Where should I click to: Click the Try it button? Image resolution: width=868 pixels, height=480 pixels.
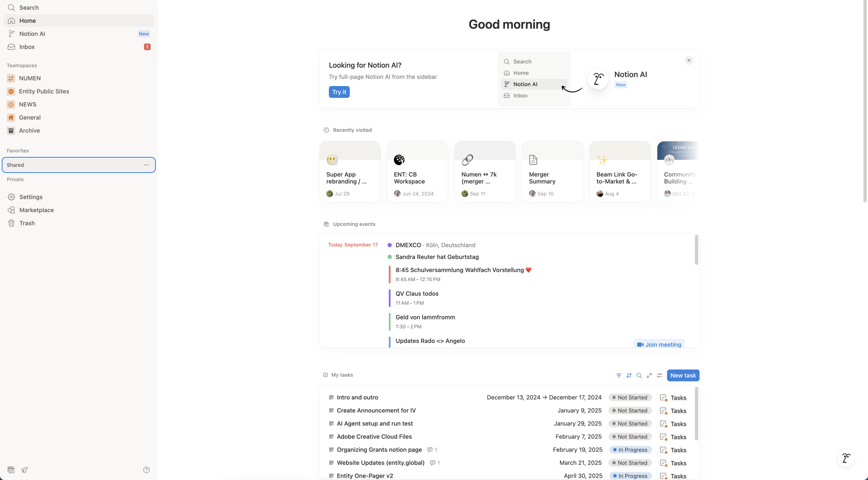pos(339,92)
